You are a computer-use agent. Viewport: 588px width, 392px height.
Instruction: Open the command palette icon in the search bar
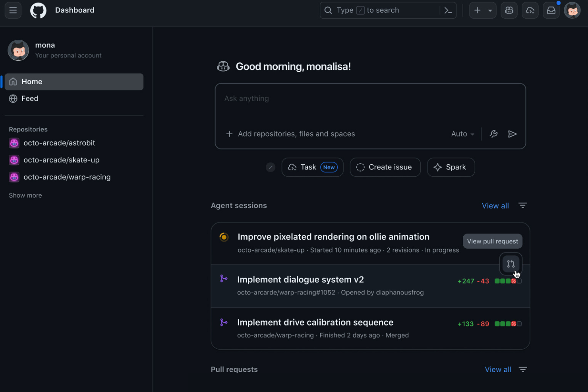click(448, 10)
